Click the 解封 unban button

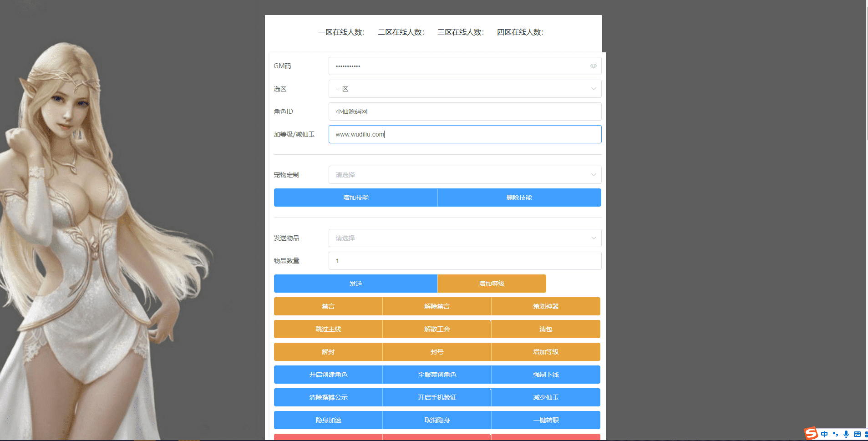tap(328, 352)
